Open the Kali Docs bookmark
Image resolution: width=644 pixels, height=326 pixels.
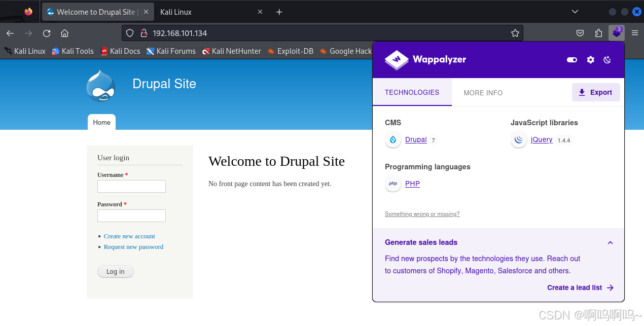click(x=120, y=51)
